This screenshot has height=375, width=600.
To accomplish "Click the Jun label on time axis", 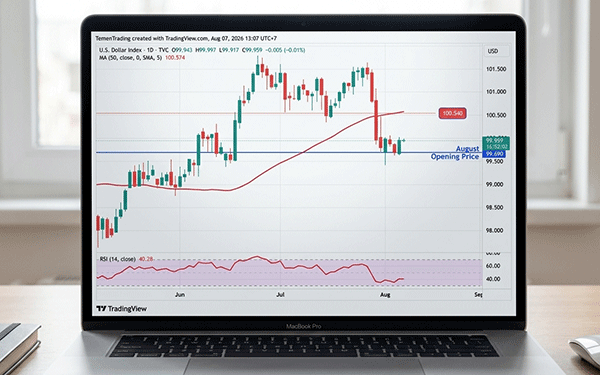I will (x=180, y=295).
